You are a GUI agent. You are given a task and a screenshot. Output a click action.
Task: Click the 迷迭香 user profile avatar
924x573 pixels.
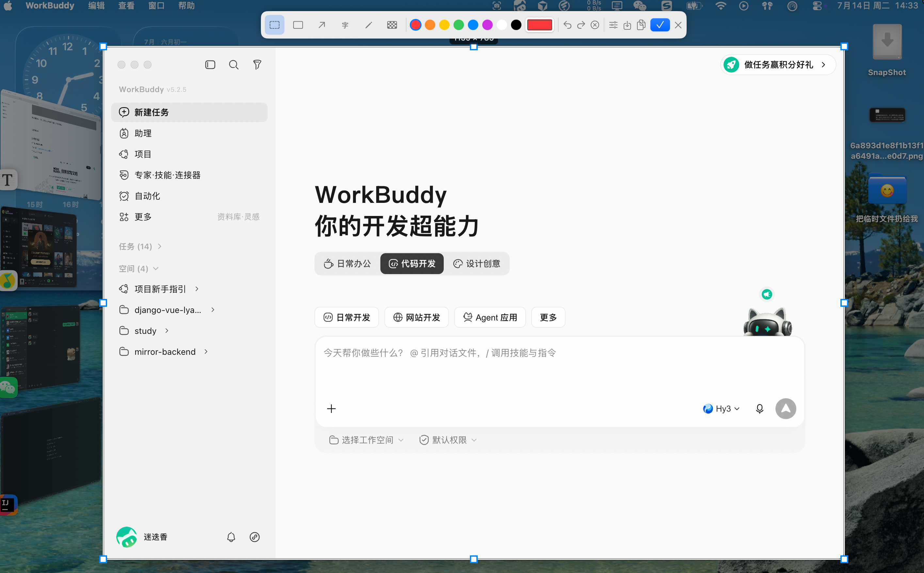tap(126, 537)
